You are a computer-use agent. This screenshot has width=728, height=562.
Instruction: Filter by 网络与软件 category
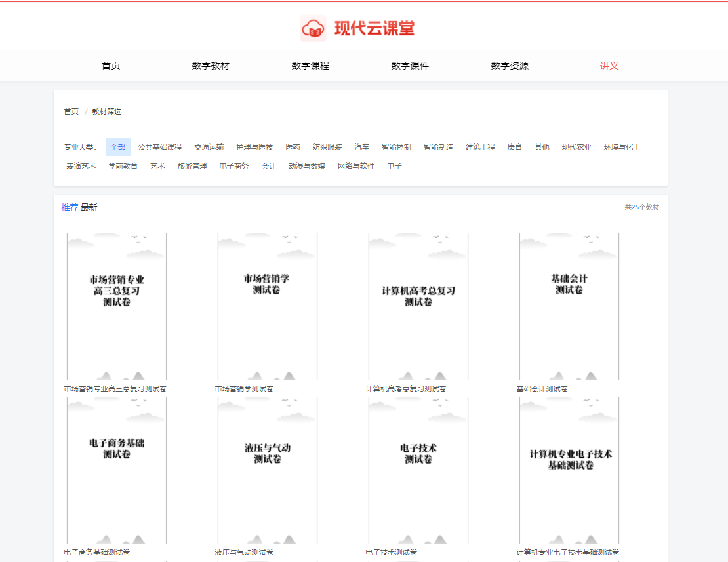356,166
